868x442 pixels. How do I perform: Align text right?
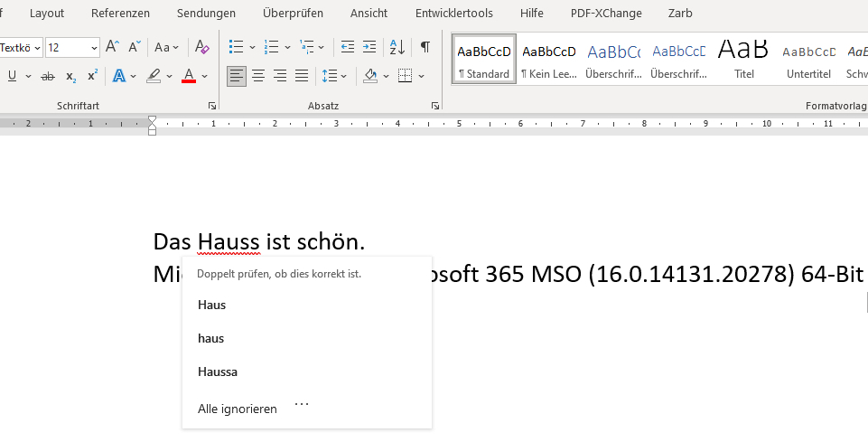tap(280, 76)
